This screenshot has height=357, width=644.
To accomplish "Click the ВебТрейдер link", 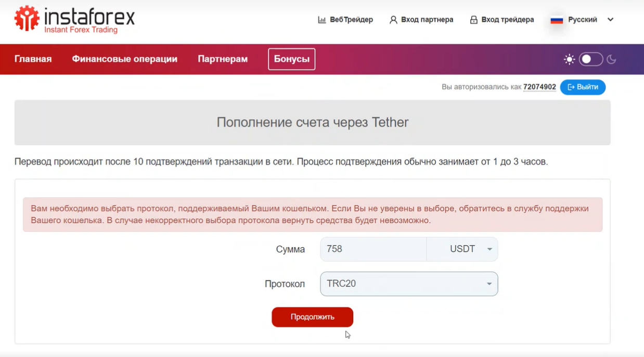I will [x=351, y=20].
